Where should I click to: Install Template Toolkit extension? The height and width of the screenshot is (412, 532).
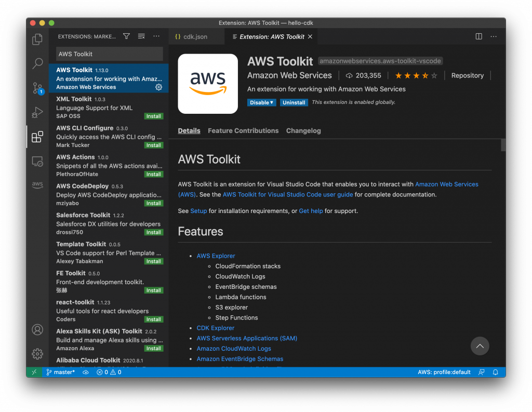point(154,261)
